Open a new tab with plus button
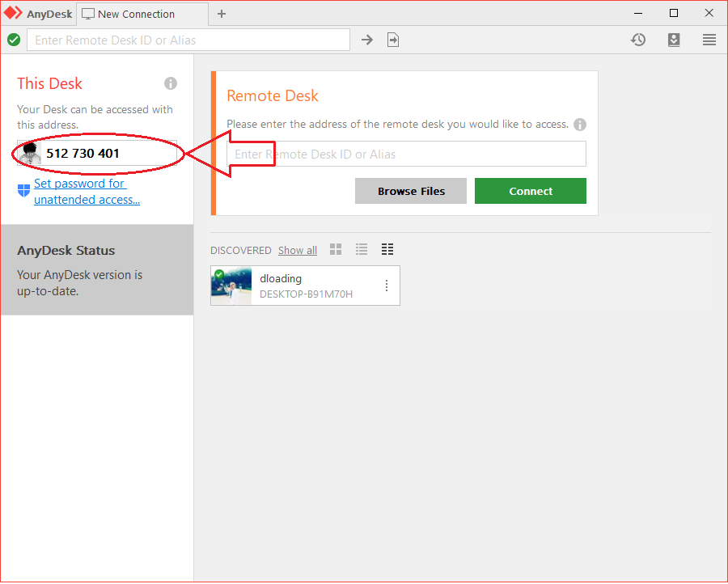This screenshot has width=728, height=584. pos(222,14)
